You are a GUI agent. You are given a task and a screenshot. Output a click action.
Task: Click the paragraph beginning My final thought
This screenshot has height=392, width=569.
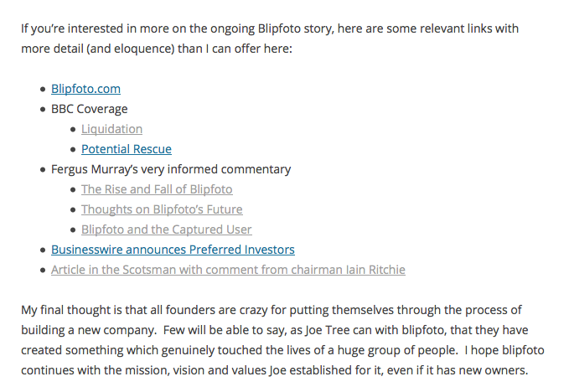(282, 340)
